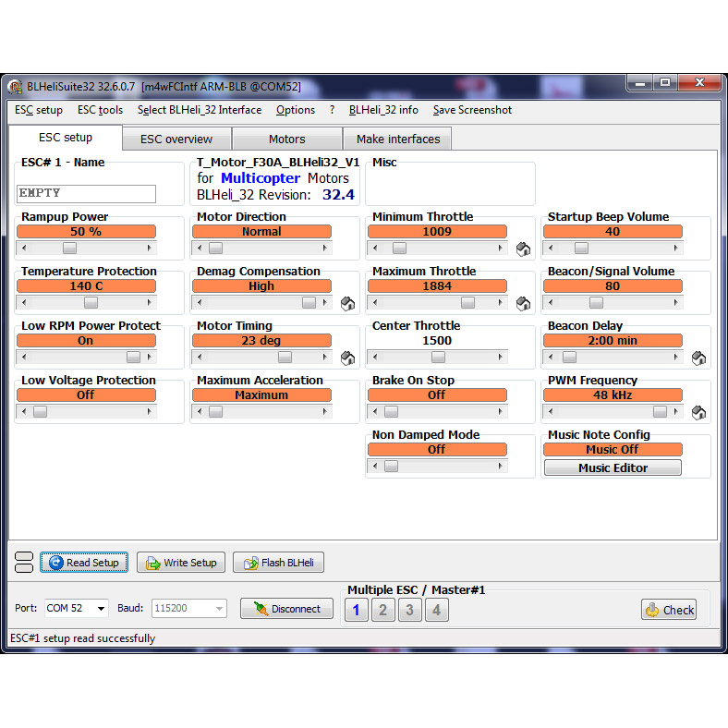Reset Minimum Throttle with its home icon

(x=523, y=249)
